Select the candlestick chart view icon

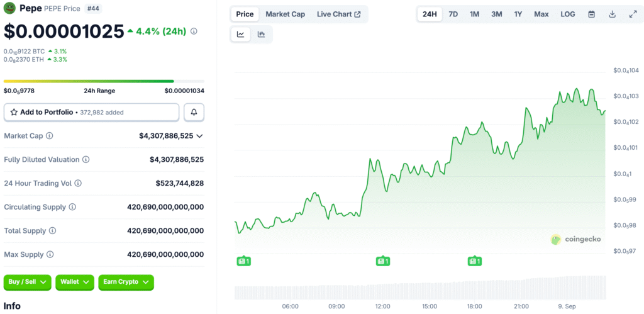[261, 34]
